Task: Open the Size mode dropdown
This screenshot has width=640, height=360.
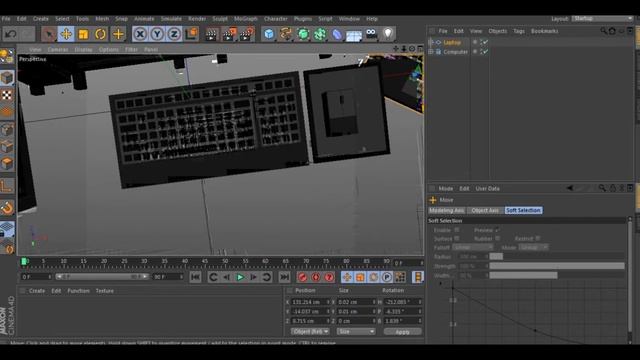Action: (x=356, y=332)
